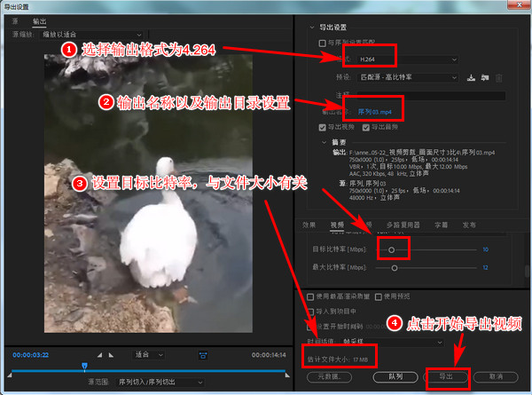This screenshot has height=395, width=532.
Task: Click the 取消 button
Action: tap(496, 377)
